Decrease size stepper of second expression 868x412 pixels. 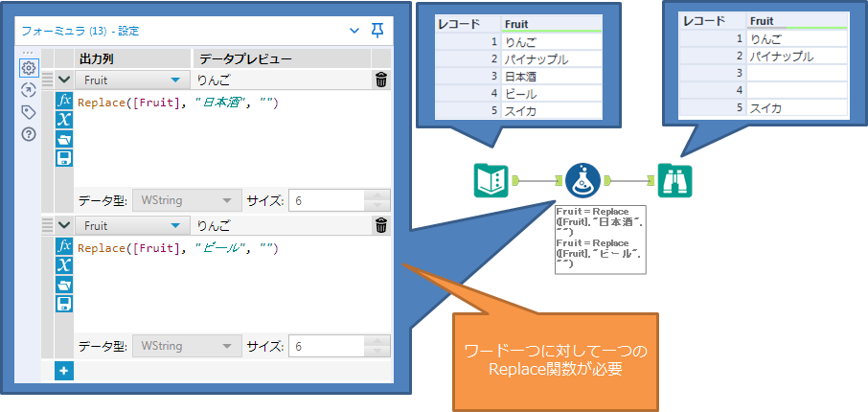pyautogui.click(x=377, y=352)
